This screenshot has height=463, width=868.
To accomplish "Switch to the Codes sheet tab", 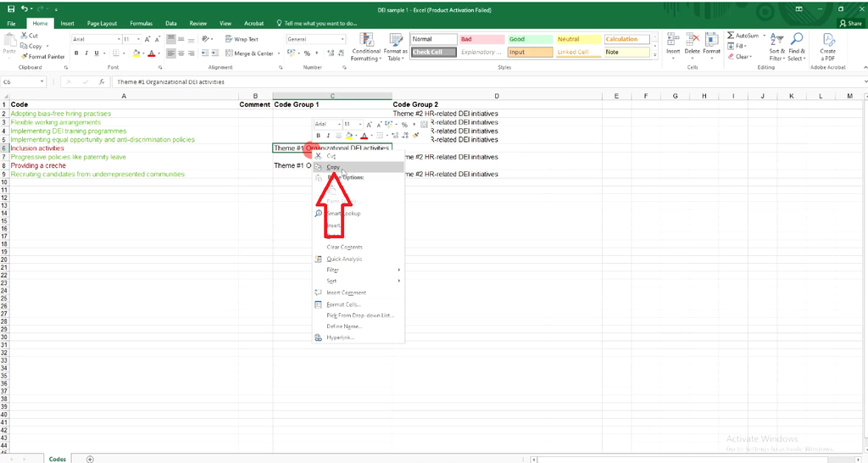I will [x=57, y=459].
